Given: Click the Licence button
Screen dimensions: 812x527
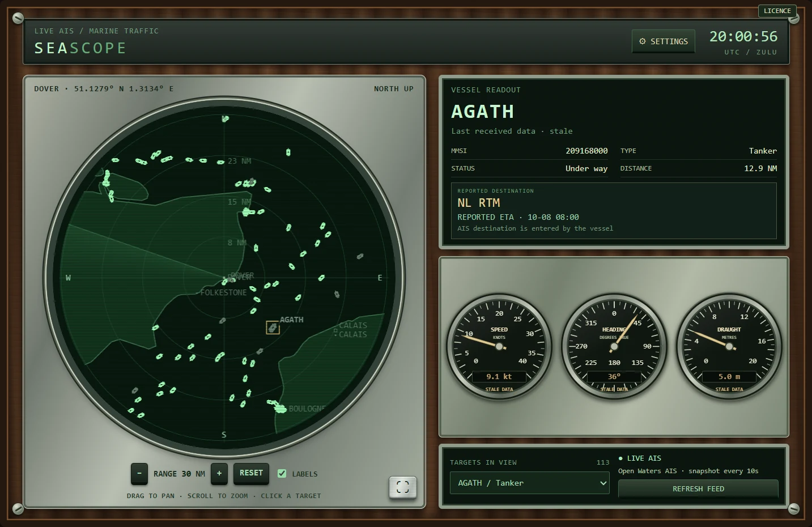Looking at the screenshot, I should (777, 11).
